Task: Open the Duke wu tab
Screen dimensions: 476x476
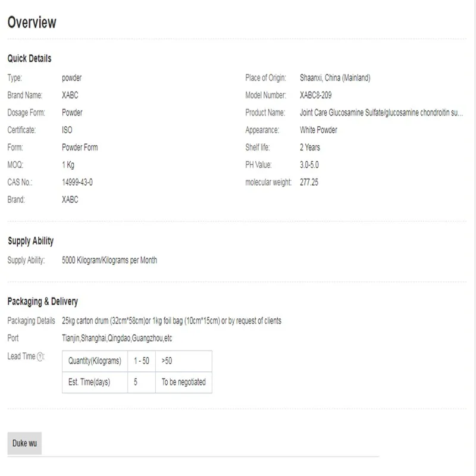Action: (x=24, y=443)
